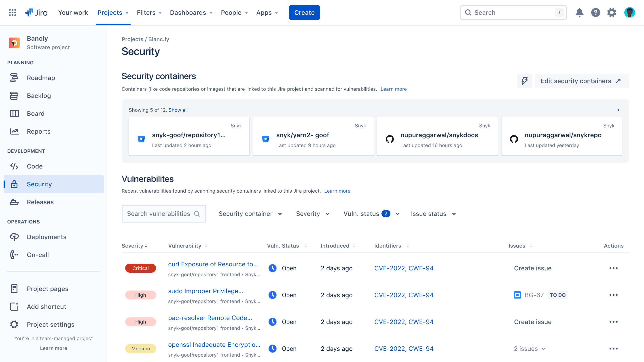Open Deployments in the Operations section

click(46, 237)
